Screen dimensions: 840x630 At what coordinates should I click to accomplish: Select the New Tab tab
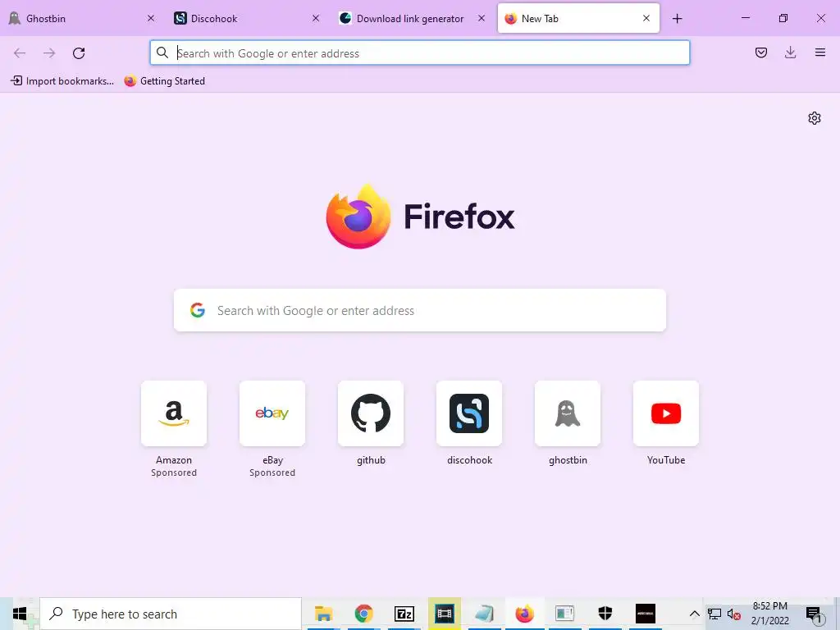click(578, 18)
